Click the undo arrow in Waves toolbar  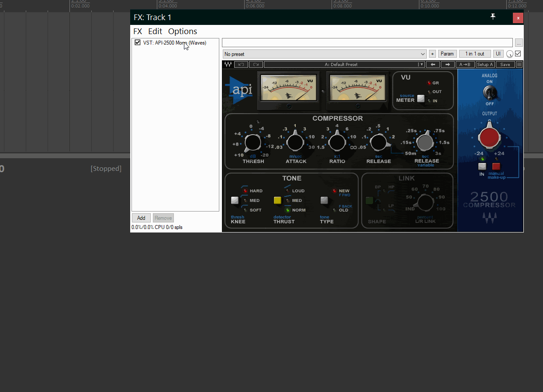pyautogui.click(x=241, y=65)
